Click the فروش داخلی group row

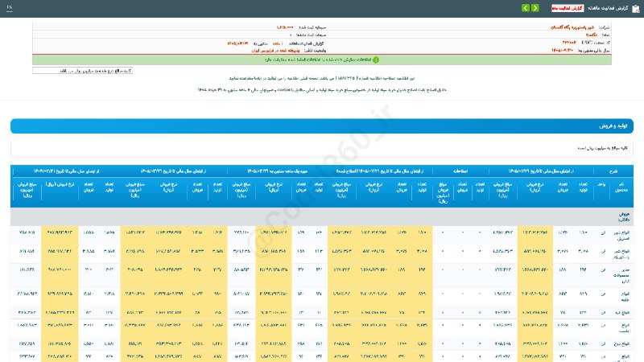point(321,216)
